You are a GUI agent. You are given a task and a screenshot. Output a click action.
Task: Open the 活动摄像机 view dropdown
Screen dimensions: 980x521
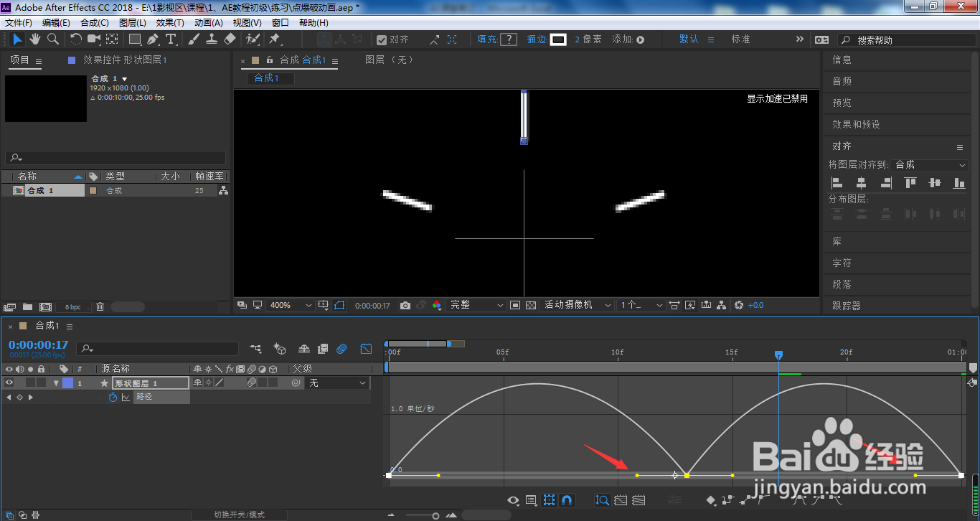(578, 305)
